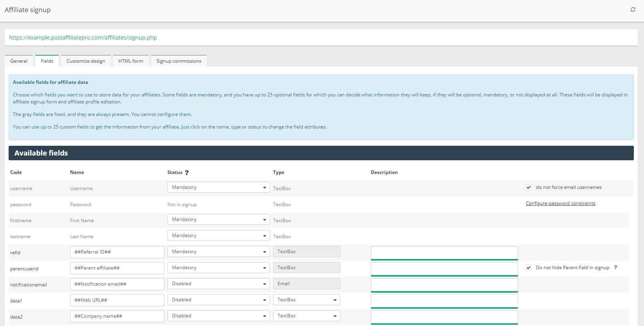Click Configure password constraints link

[x=560, y=203]
